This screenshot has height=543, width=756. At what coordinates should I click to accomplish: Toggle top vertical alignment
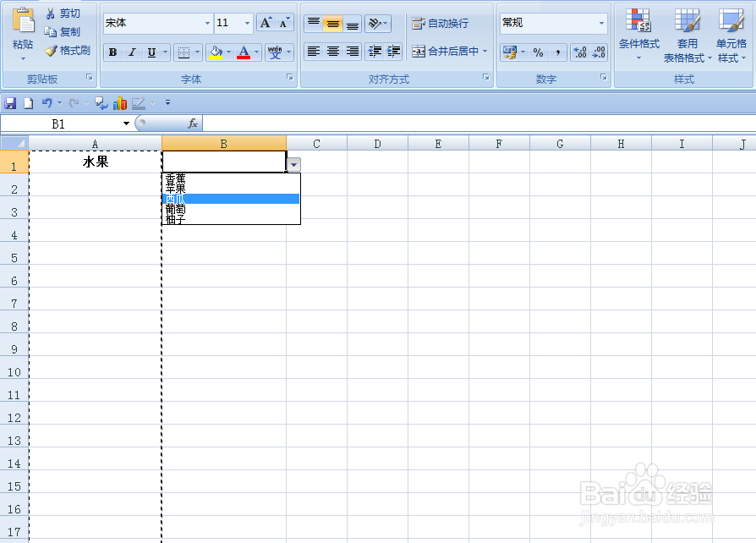[314, 23]
